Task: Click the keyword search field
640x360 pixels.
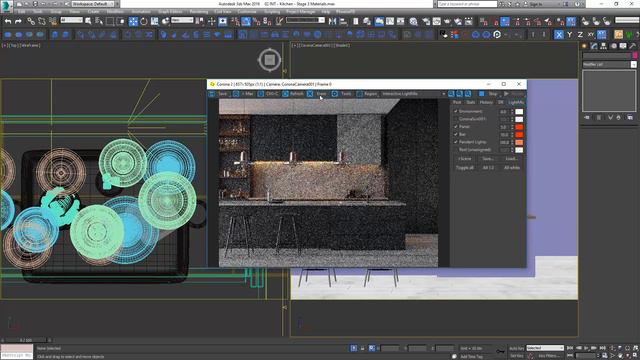Action: pos(467,4)
